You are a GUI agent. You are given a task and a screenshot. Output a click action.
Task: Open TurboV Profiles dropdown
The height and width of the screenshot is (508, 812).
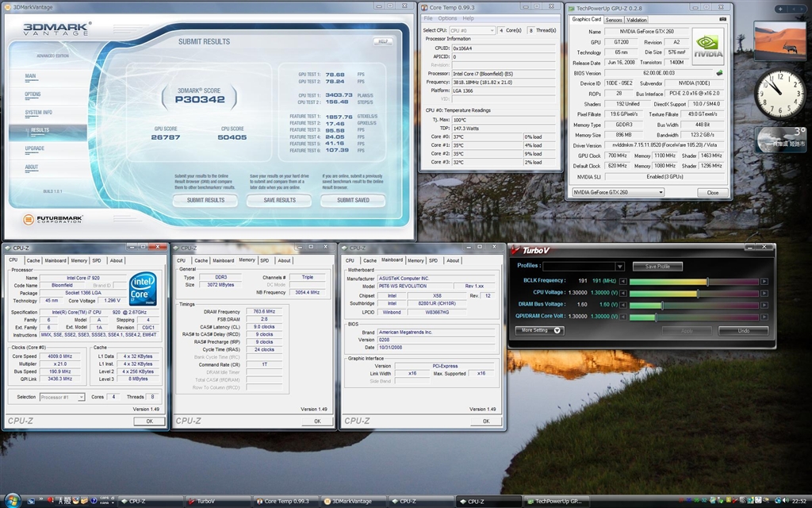(x=619, y=267)
